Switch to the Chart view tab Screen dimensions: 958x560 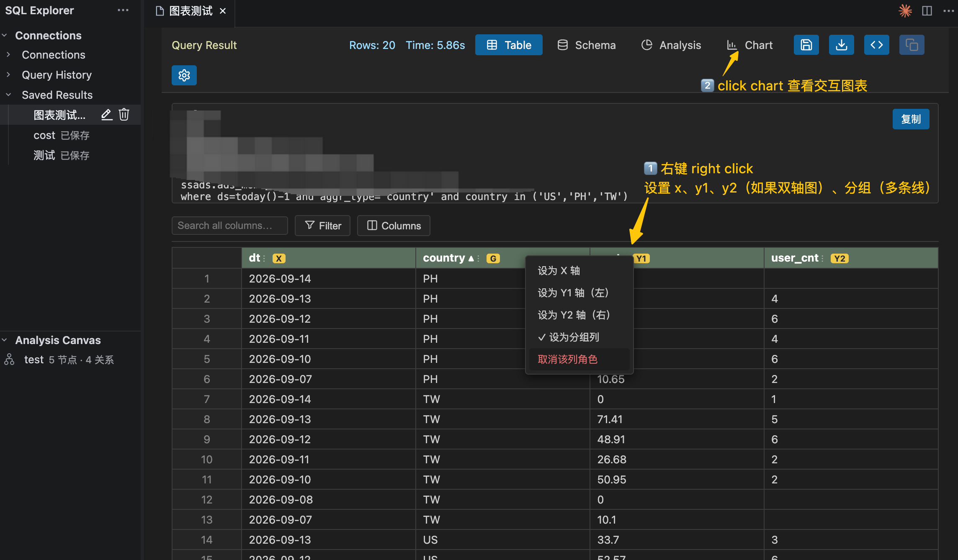749,45
